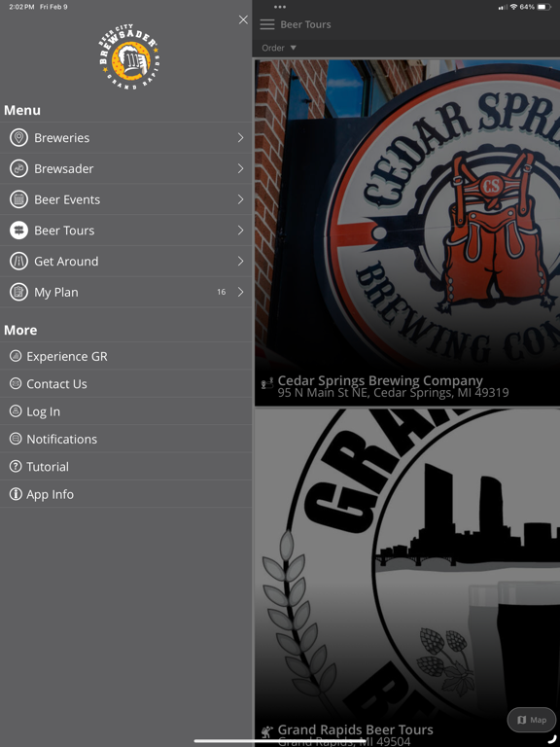Tap the Wi-Fi status icon
This screenshot has width=560, height=747.
[x=513, y=7]
